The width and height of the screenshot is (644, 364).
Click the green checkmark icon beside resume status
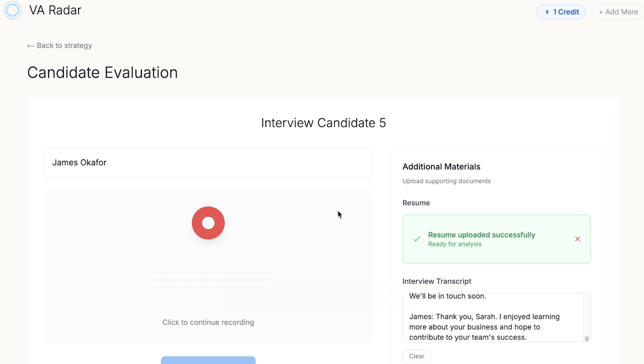tap(417, 239)
